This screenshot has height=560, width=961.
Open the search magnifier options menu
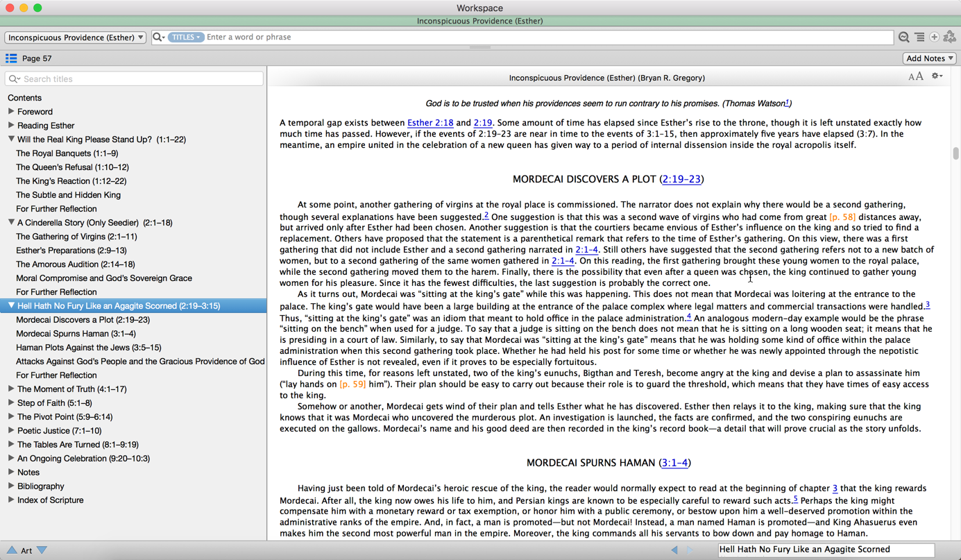click(x=159, y=37)
